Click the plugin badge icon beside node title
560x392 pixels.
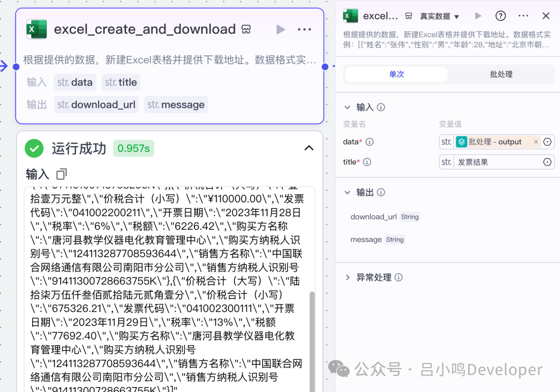[246, 29]
